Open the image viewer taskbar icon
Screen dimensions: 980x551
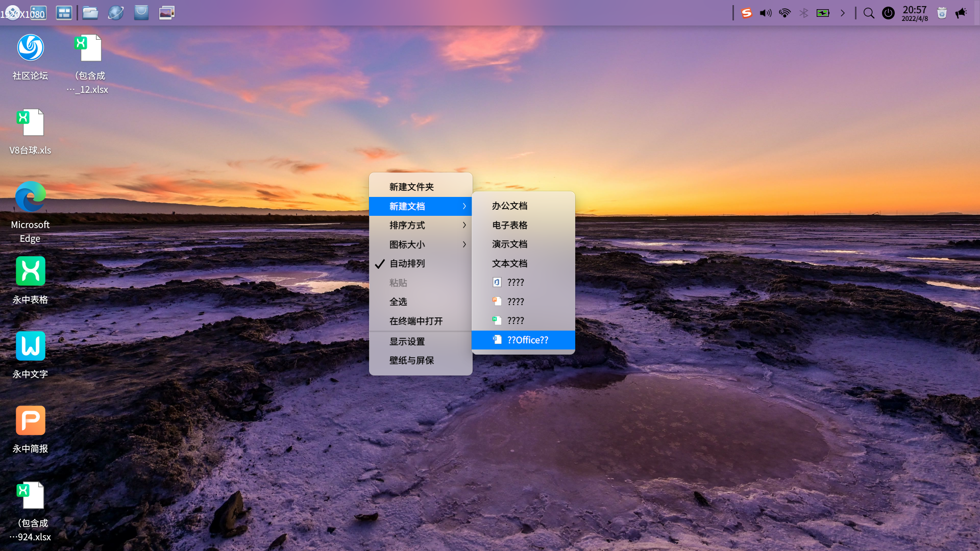tap(166, 12)
